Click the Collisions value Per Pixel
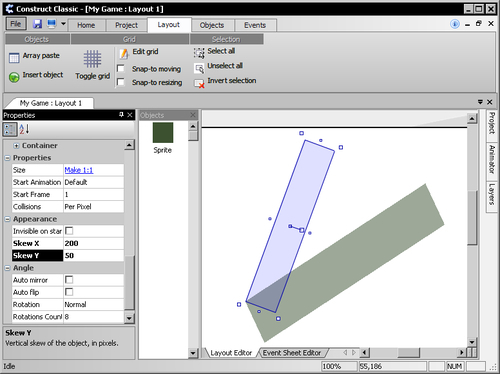This screenshot has width=500, height=374. 93,207
